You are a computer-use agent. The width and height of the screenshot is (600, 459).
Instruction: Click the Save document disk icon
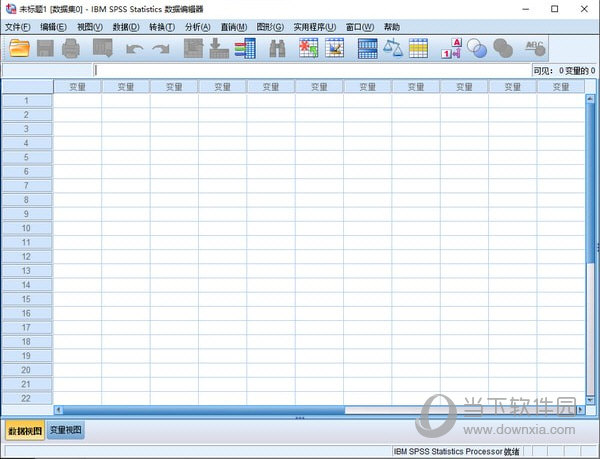point(45,49)
